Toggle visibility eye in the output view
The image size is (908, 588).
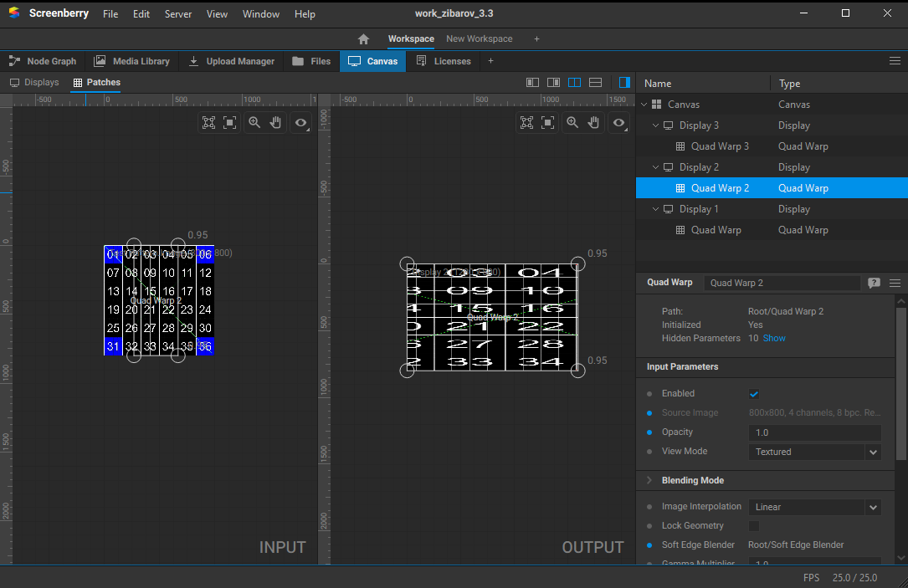tap(618, 122)
